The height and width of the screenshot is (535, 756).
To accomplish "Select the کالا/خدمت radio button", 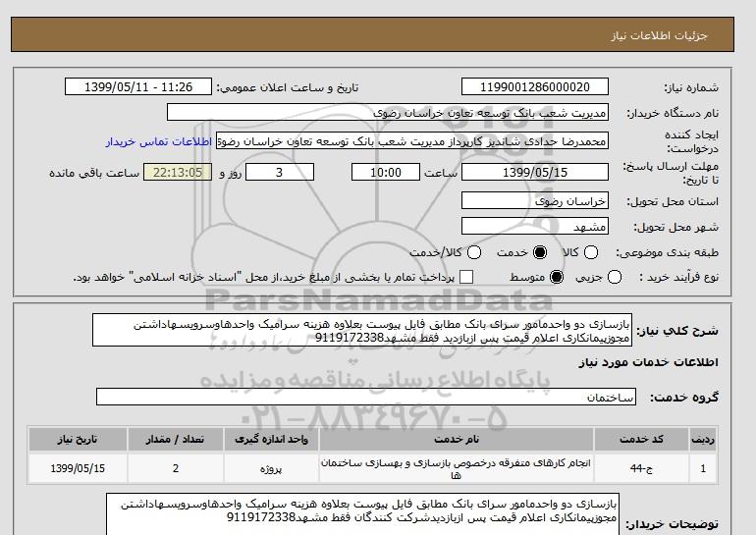I will pyautogui.click(x=474, y=252).
